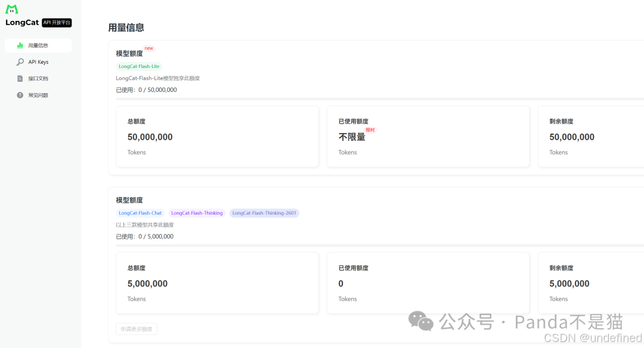The image size is (644, 348).
Task: Click the Flash-Lite usage progress bar
Action: click(x=380, y=98)
